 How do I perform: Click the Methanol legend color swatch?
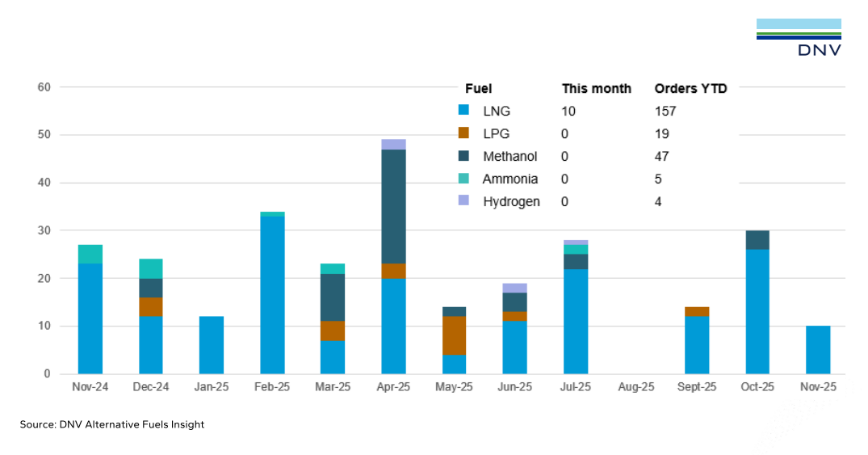(463, 156)
